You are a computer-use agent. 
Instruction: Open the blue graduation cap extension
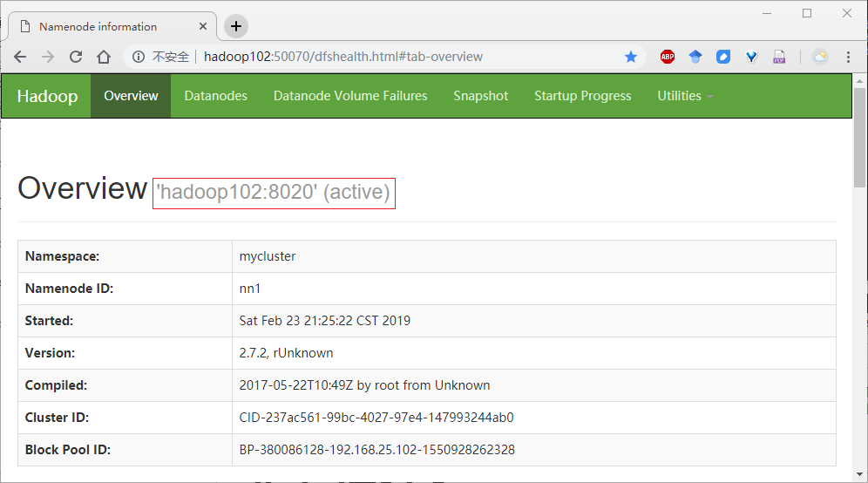(695, 57)
